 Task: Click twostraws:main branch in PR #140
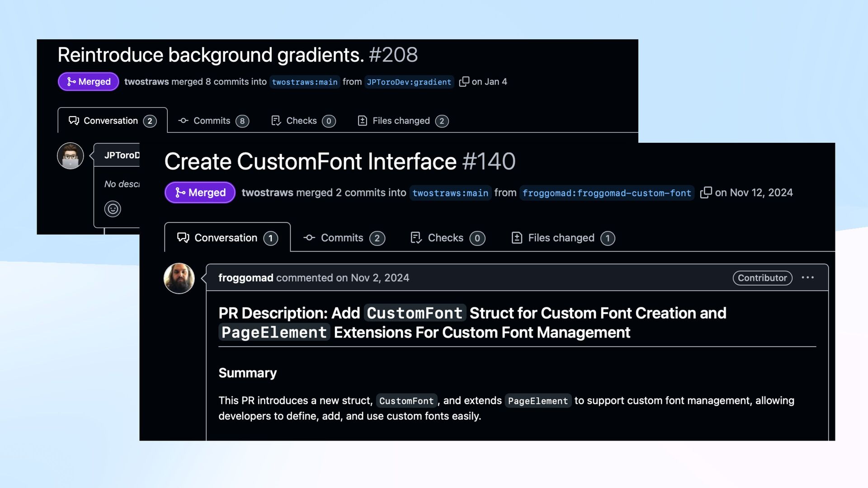pos(450,193)
